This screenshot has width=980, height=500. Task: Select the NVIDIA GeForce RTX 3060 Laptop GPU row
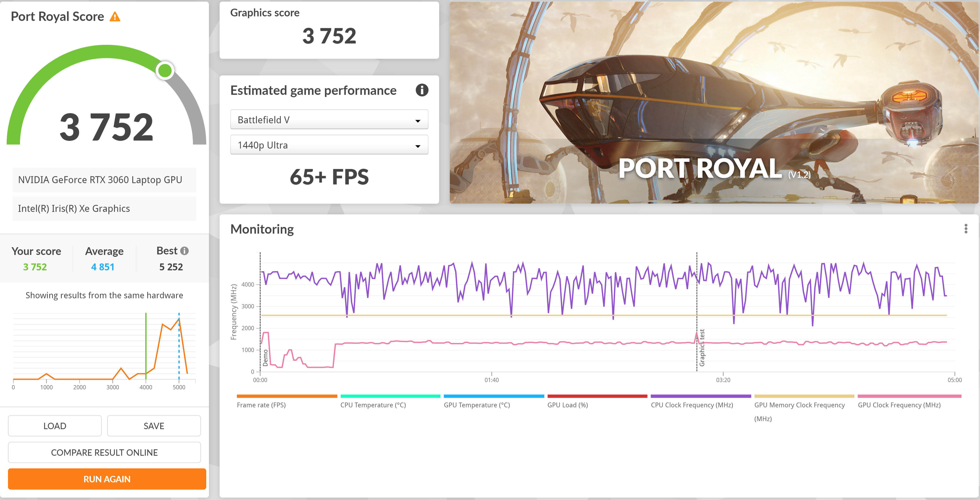point(104,180)
